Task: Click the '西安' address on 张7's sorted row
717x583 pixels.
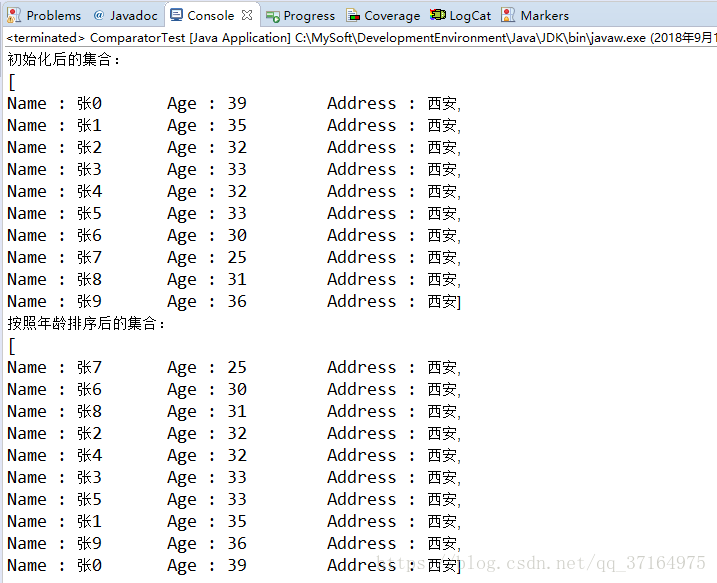Action: tap(442, 367)
